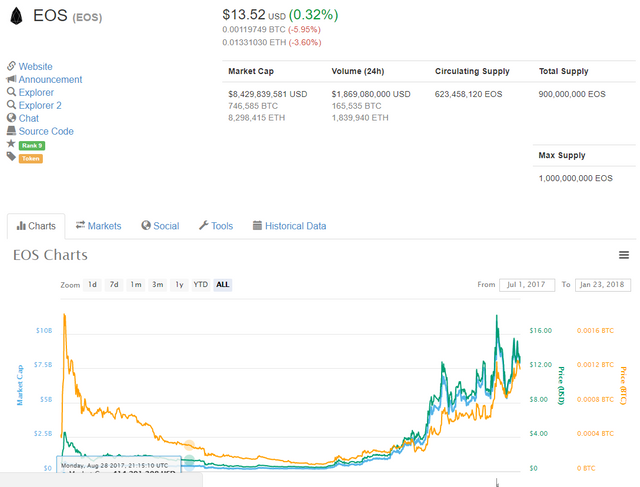
Task: Click the star icon beside Rank 9
Action: [11, 143]
